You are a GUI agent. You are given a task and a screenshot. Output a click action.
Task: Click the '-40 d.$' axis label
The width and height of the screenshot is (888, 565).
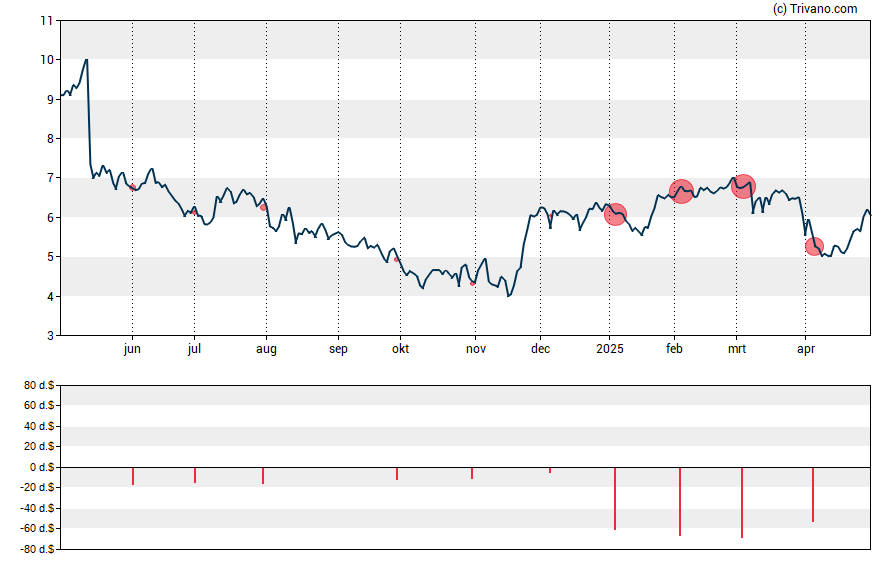(x=37, y=508)
